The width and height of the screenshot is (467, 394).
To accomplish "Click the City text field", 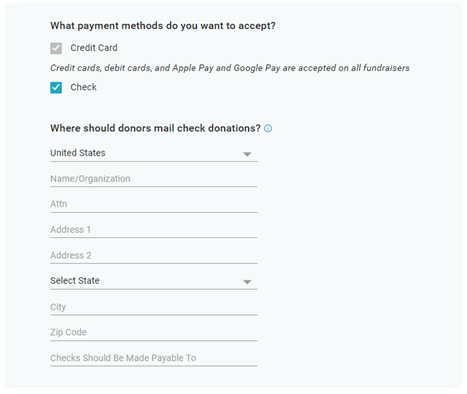I will point(154,307).
